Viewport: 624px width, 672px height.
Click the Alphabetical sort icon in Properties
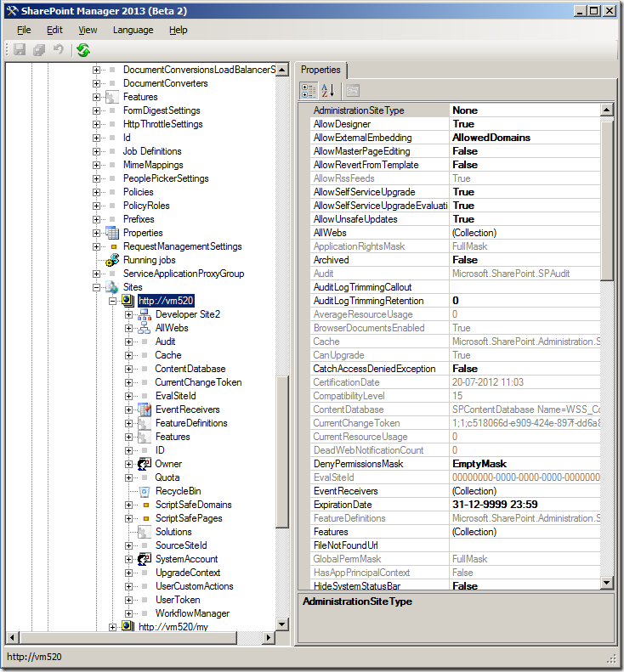coord(328,90)
